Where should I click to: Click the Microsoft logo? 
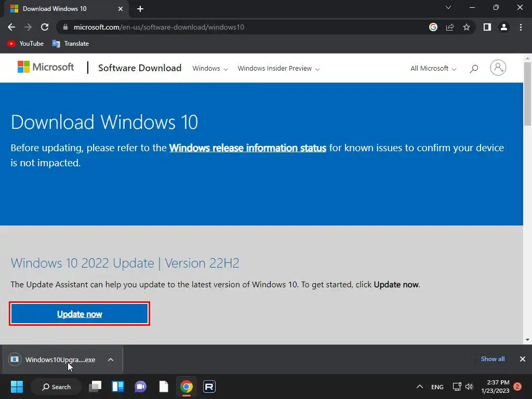[x=46, y=67]
